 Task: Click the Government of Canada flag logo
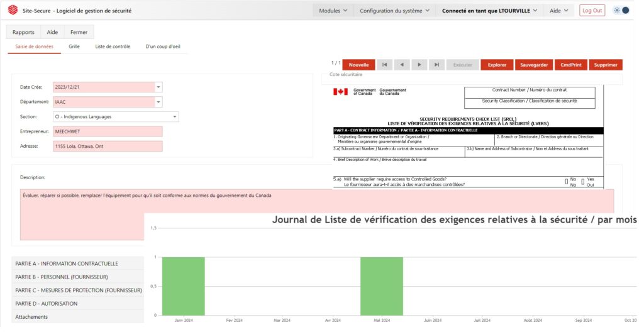(x=340, y=92)
